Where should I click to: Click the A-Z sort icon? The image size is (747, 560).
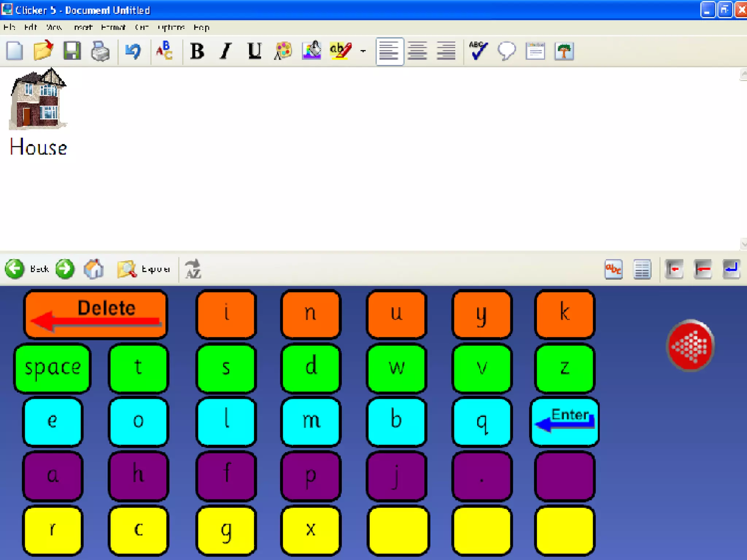click(193, 269)
